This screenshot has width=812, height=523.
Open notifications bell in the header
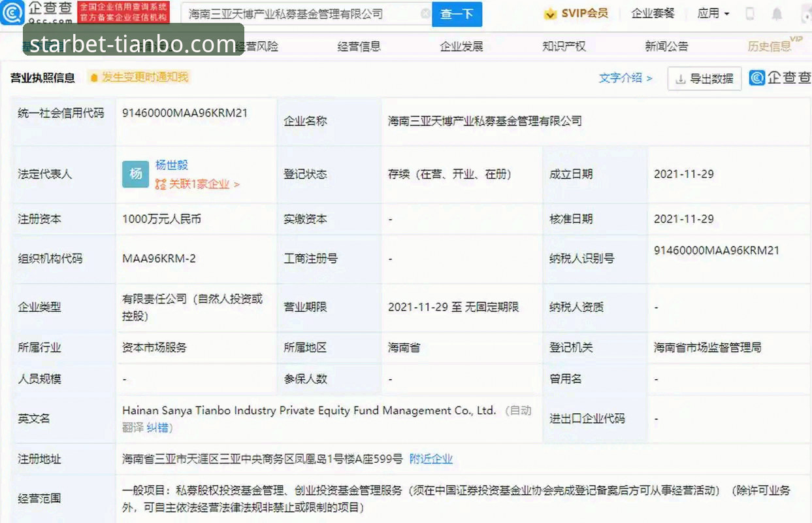coord(777,14)
